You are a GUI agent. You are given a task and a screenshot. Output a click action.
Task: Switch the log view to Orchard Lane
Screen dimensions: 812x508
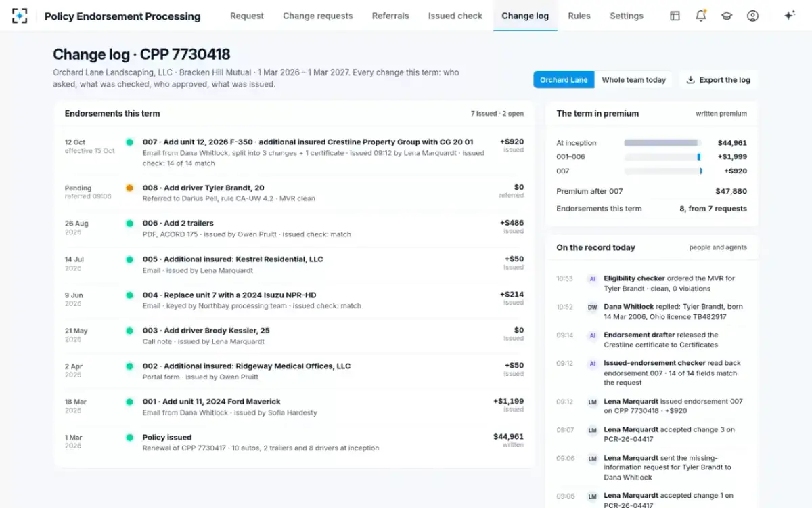tap(564, 80)
